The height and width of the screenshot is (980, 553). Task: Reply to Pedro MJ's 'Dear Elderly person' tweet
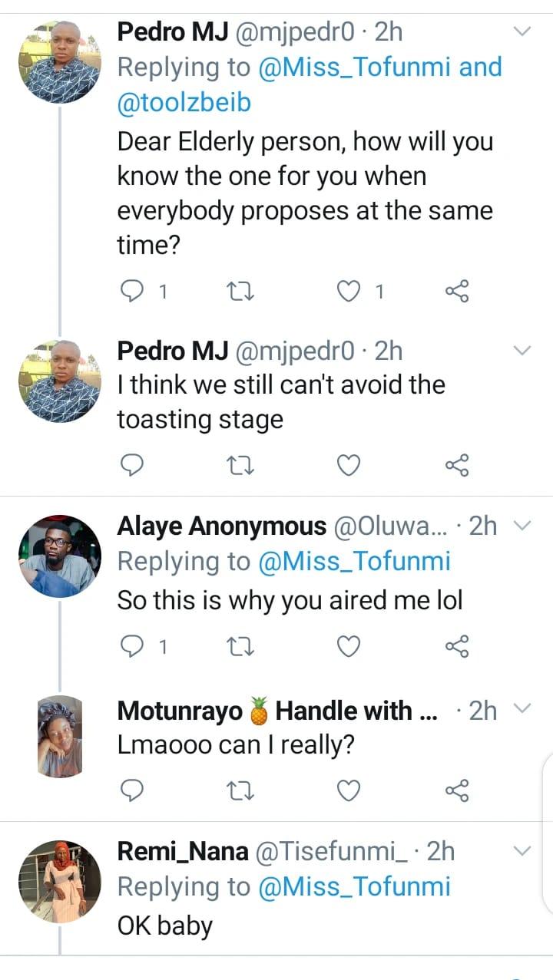134,291
